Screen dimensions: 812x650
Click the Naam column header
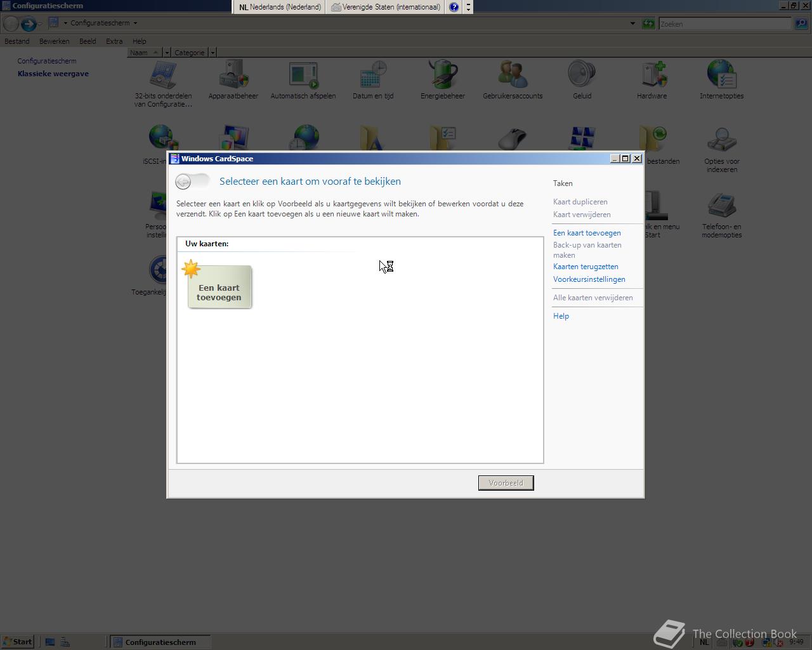point(145,53)
